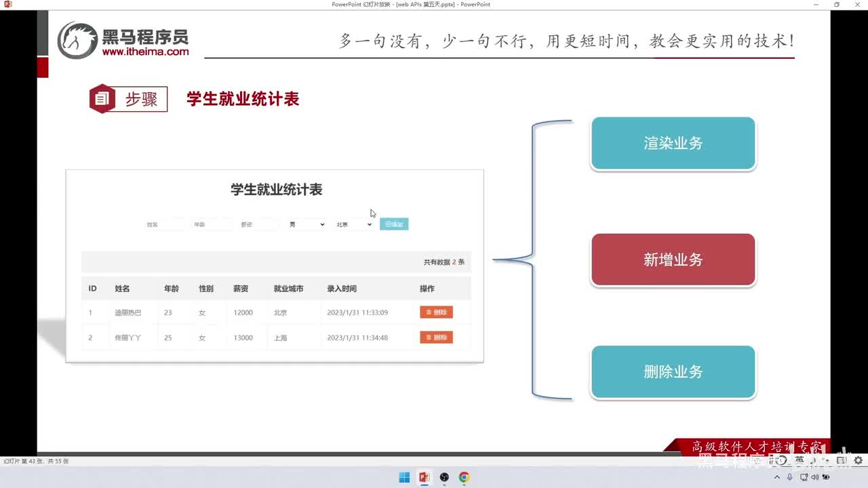The height and width of the screenshot is (488, 868).
Task: Click the 姓名 input field
Action: coord(164,224)
